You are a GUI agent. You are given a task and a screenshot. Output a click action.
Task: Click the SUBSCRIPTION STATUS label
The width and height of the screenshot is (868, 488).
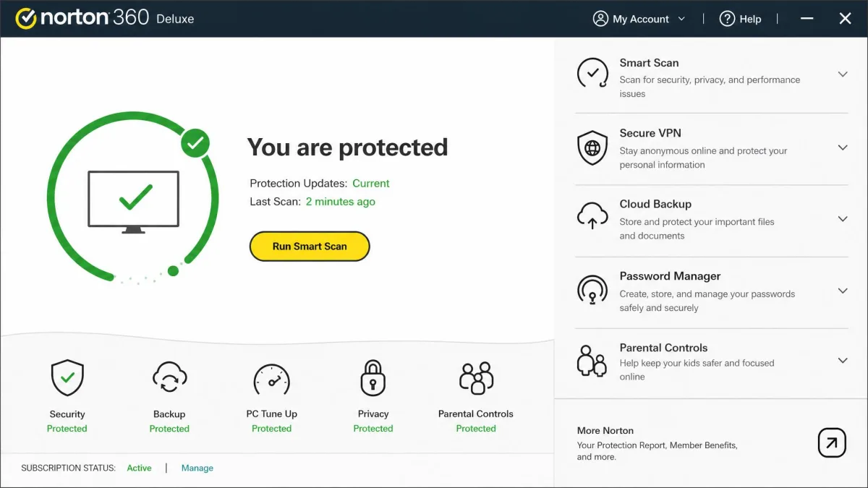69,468
